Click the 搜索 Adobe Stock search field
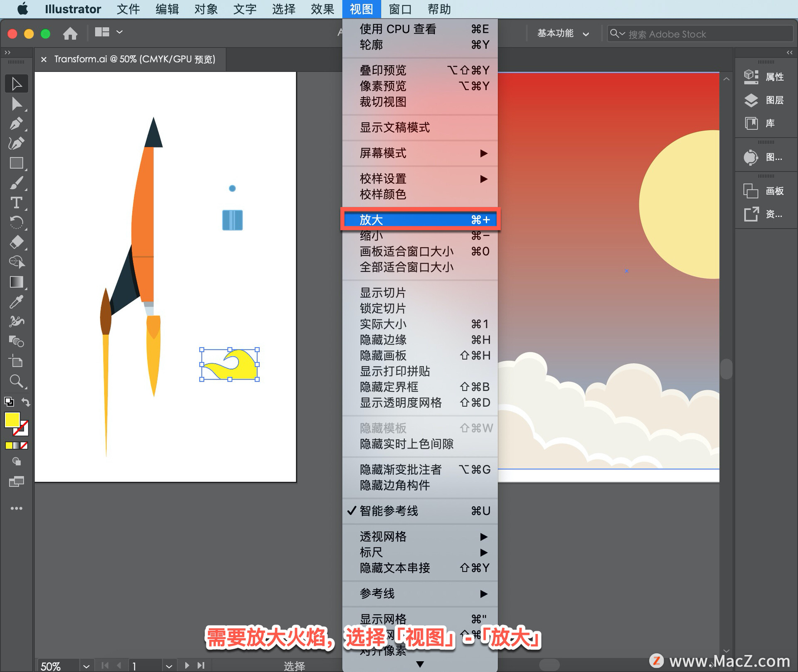The width and height of the screenshot is (798, 672). point(700,34)
